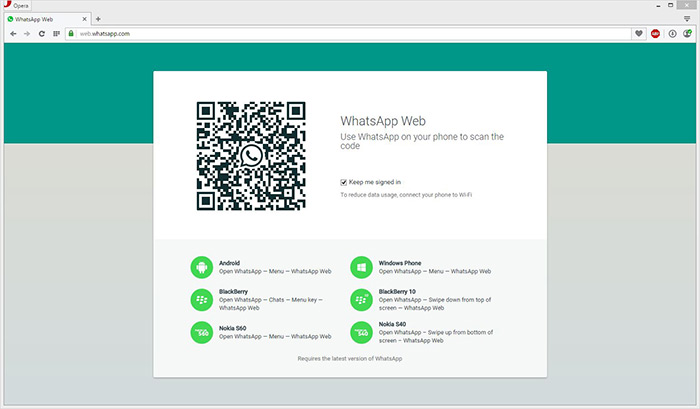Click the BlackBerry 10 platform icon
The height and width of the screenshot is (409, 700).
362,300
